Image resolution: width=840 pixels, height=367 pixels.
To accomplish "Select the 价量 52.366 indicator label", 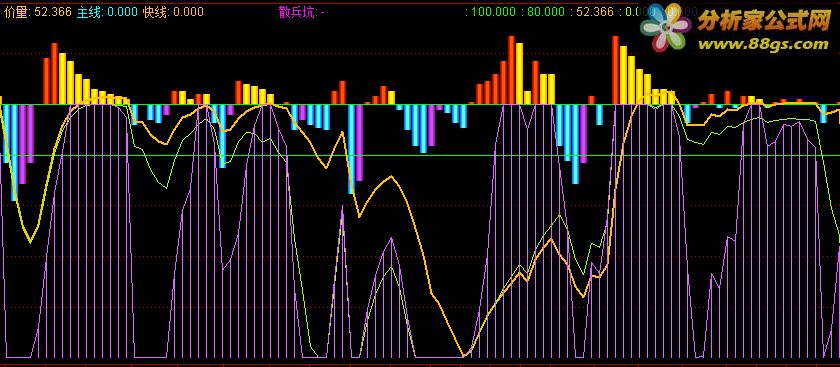I will [37, 12].
